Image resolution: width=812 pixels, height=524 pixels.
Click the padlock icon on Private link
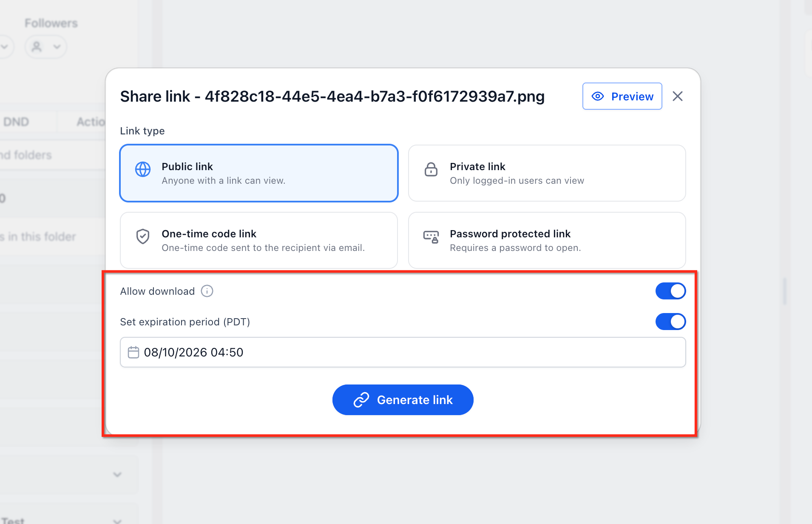(431, 169)
